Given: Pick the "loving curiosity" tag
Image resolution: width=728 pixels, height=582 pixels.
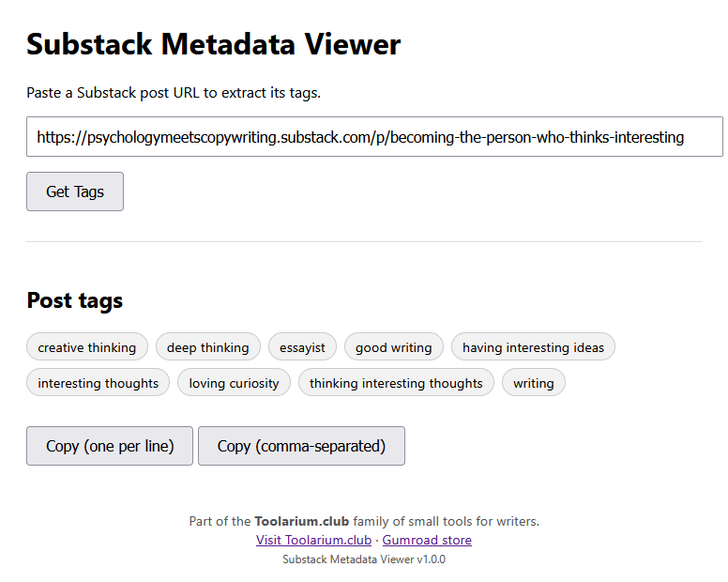Looking at the screenshot, I should (234, 383).
